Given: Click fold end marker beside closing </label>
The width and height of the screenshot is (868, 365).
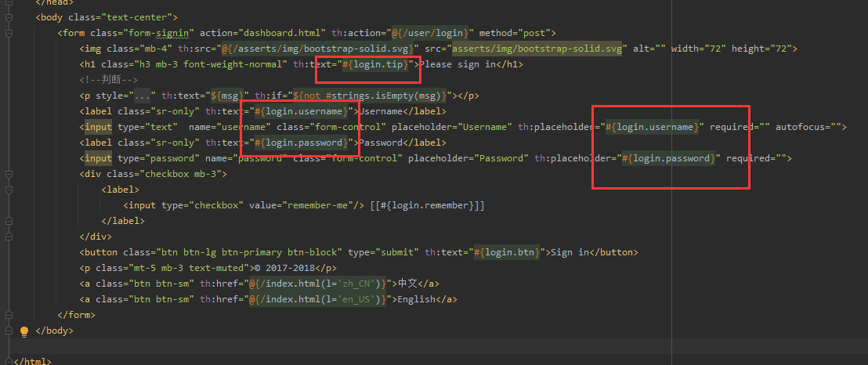Looking at the screenshot, I should pos(9,221).
